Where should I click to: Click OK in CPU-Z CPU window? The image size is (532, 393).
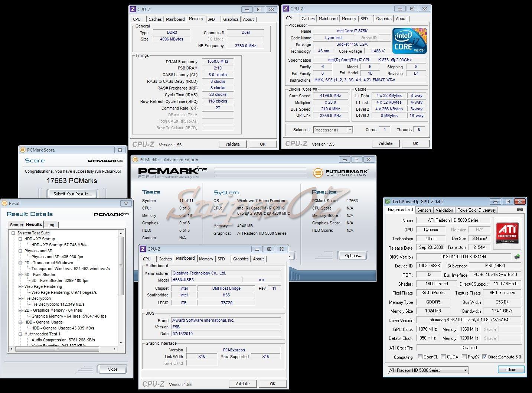[415, 143]
